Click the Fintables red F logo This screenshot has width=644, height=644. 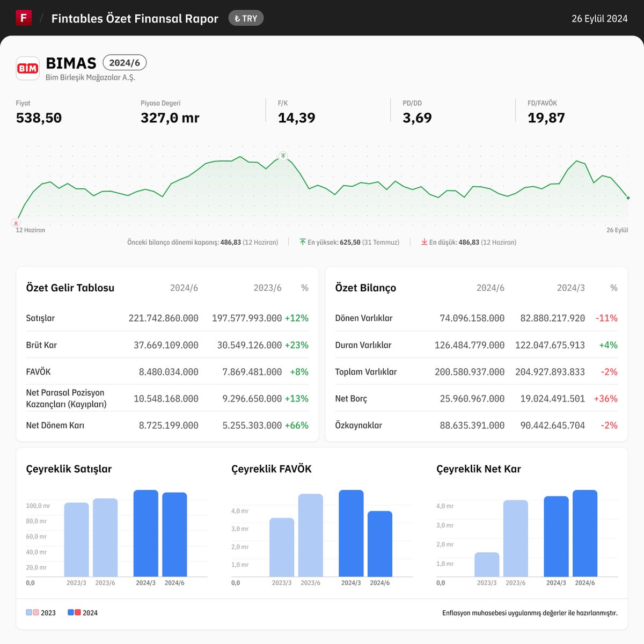tap(24, 18)
